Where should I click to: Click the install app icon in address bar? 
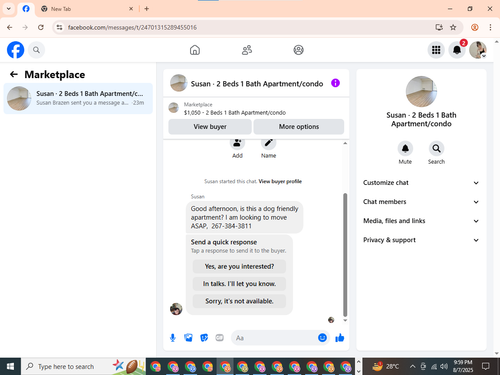439,27
